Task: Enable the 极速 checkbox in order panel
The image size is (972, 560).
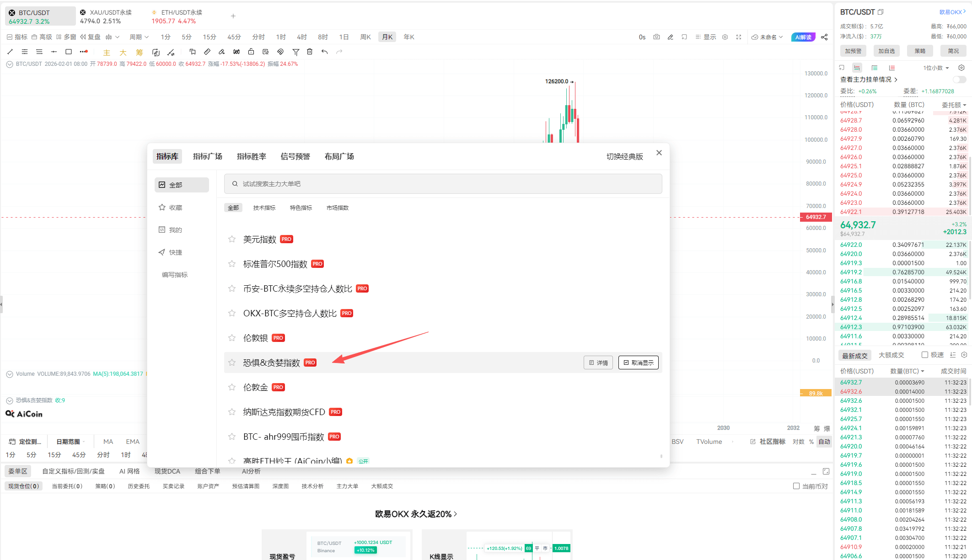Action: 925,354
